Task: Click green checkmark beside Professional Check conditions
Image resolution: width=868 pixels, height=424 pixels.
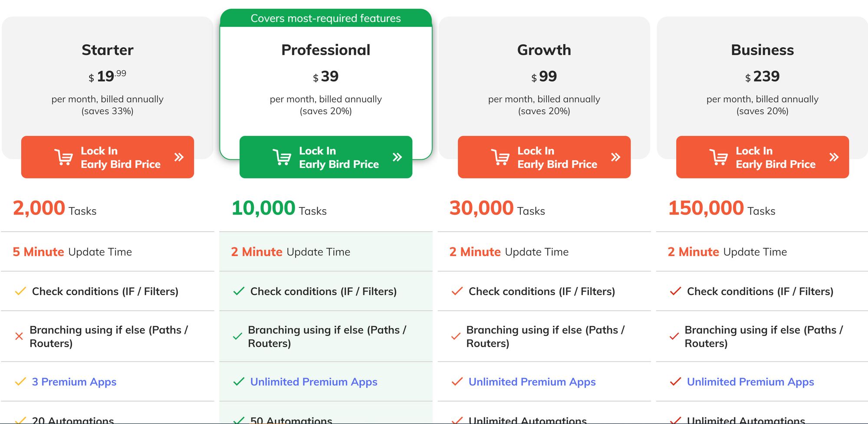Action: coord(239,291)
